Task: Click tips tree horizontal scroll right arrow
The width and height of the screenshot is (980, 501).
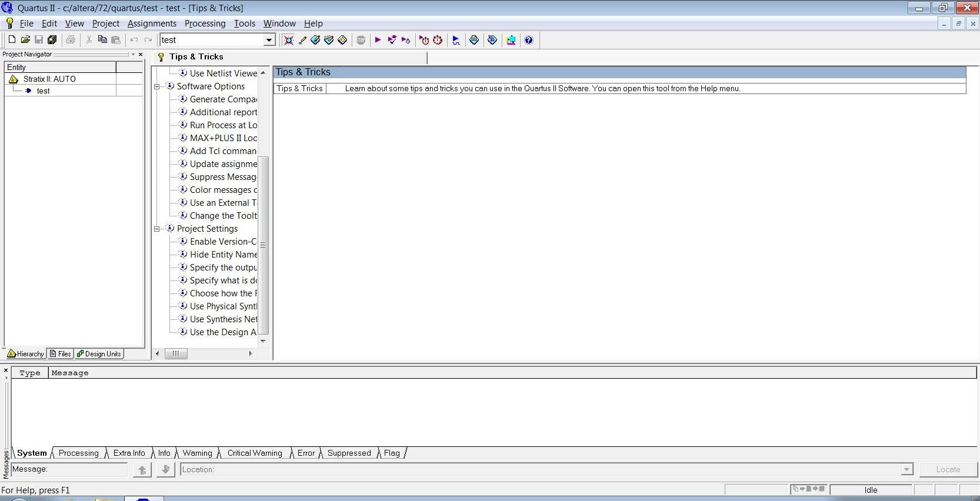Action: (x=251, y=353)
